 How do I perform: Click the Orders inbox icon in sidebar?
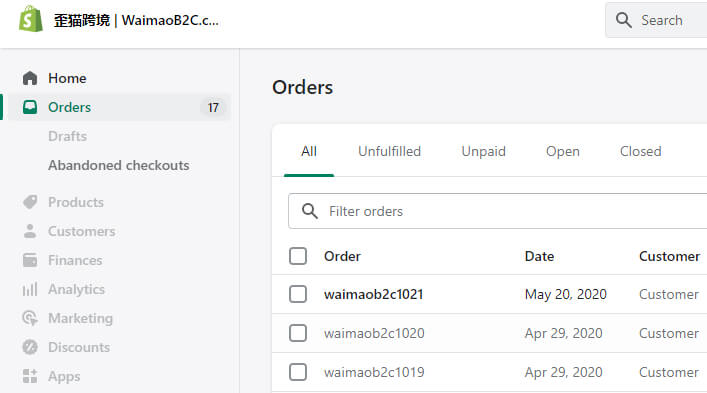(30, 107)
